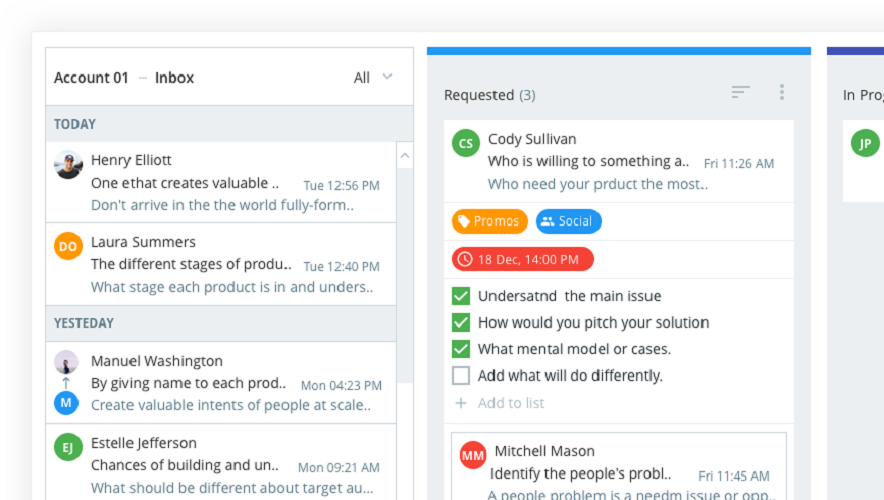The height and width of the screenshot is (500, 884).
Task: Uncheck 'Undersatnd the main issue' checkbox
Action: [461, 296]
